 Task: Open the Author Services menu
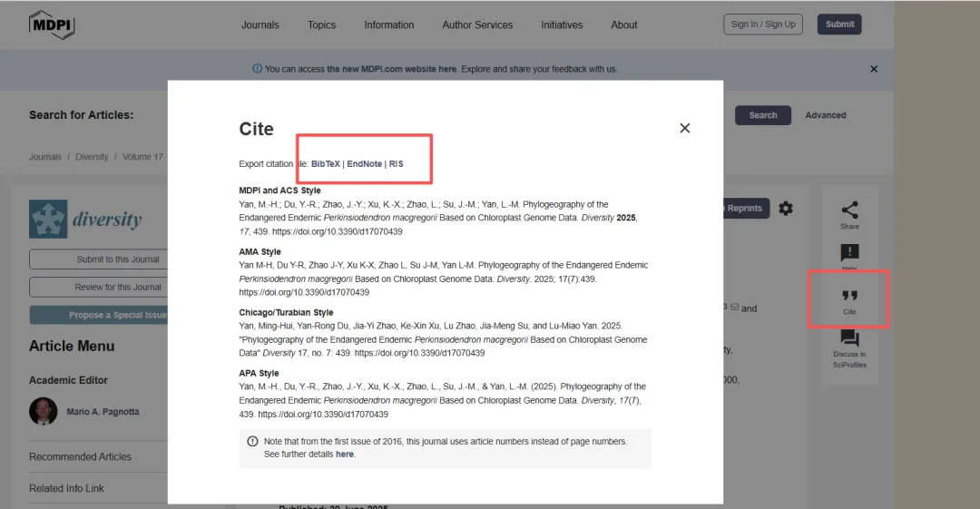pos(477,25)
